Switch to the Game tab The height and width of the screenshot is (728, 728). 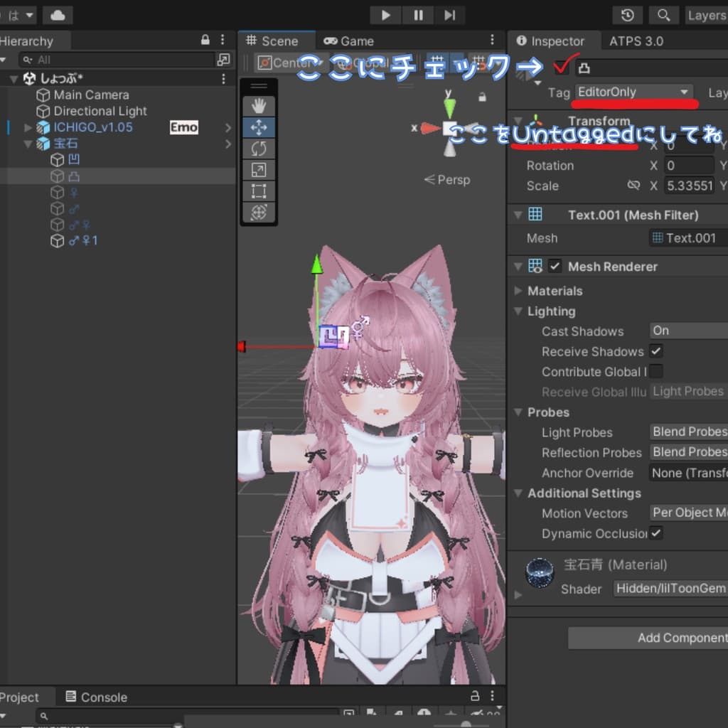coord(349,41)
